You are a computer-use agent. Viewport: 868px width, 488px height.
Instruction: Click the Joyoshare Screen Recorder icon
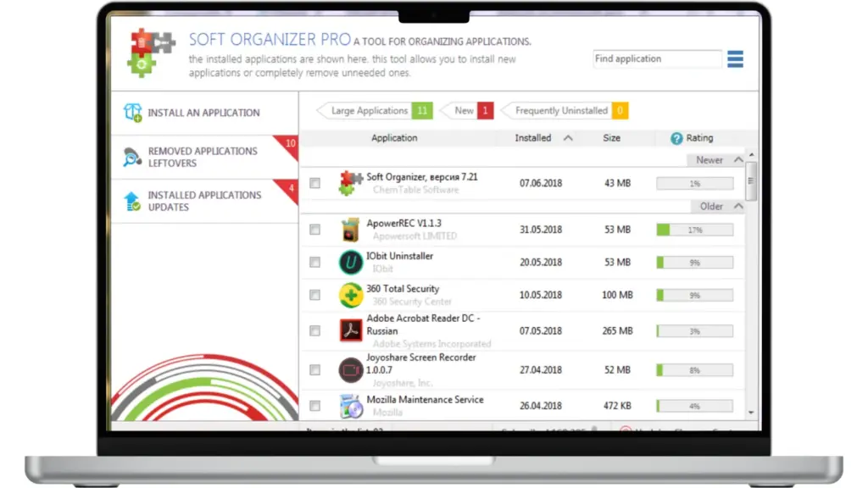pyautogui.click(x=350, y=369)
